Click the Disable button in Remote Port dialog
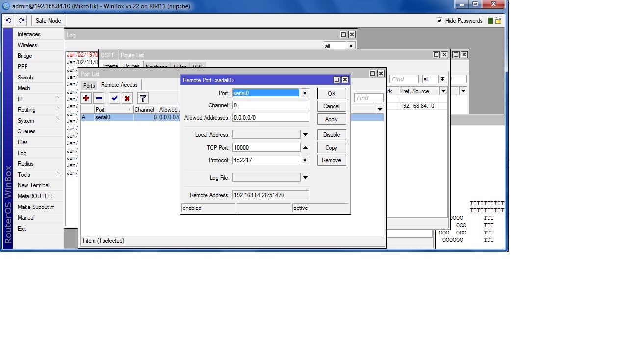Viewport: 618px width, 364px height. (332, 134)
